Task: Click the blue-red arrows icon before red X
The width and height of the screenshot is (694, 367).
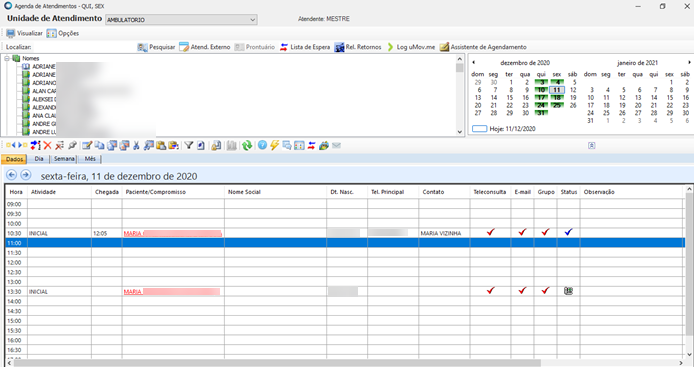Action: pyautogui.click(x=35, y=145)
